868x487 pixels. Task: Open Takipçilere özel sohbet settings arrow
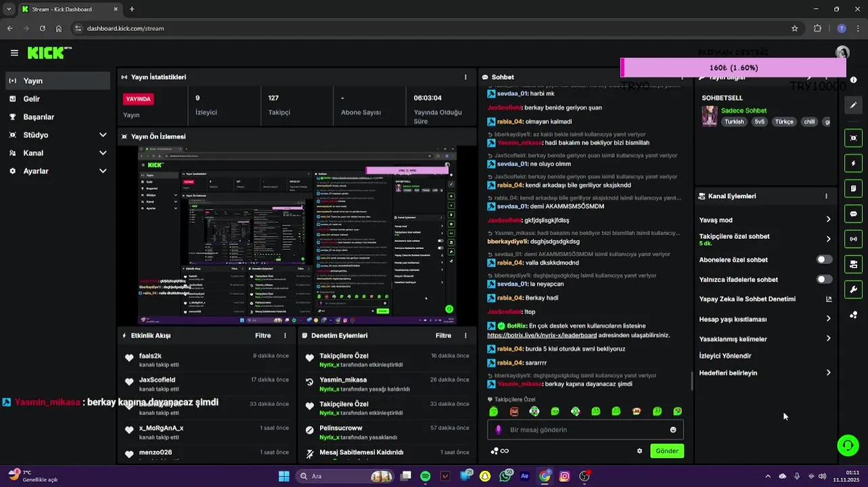(x=828, y=239)
